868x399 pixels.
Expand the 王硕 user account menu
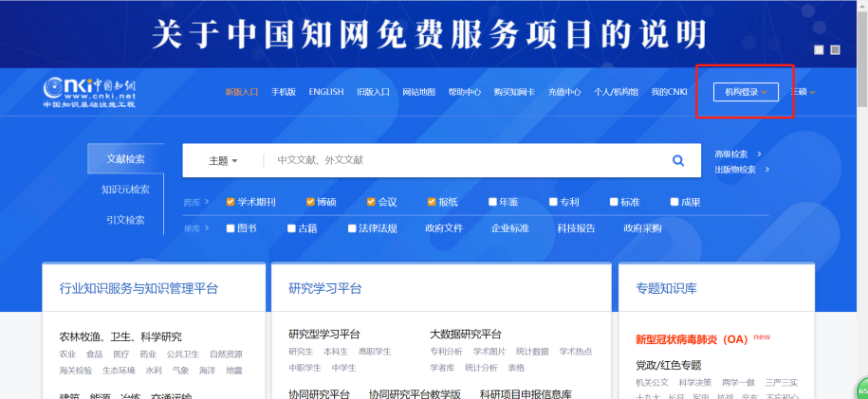click(x=803, y=92)
